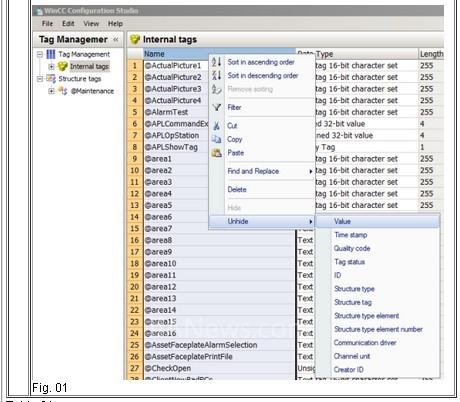Unhide the ID column
The width and height of the screenshot is (460, 402).
point(338,275)
